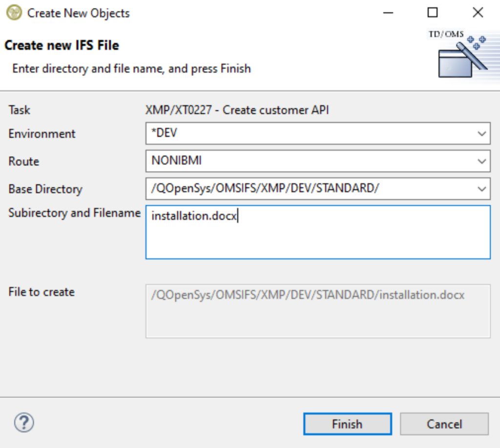
Task: Click the Subirectory and Filename label
Action: [74, 213]
